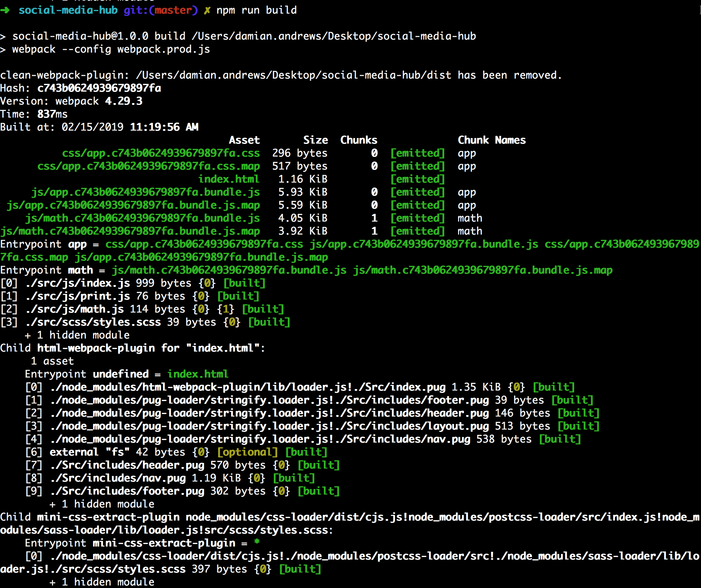Select the cyan social-media-hub directory name
This screenshot has width=701, height=588.
pyautogui.click(x=68, y=10)
